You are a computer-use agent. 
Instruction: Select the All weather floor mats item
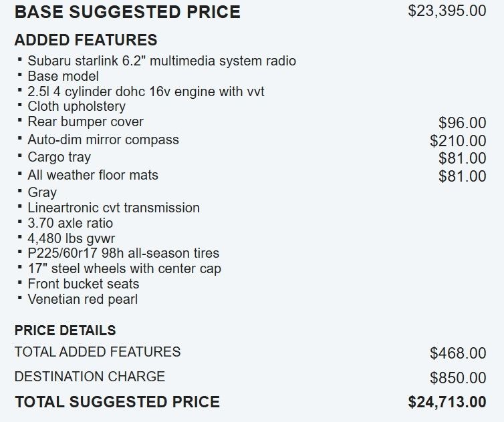click(x=92, y=175)
